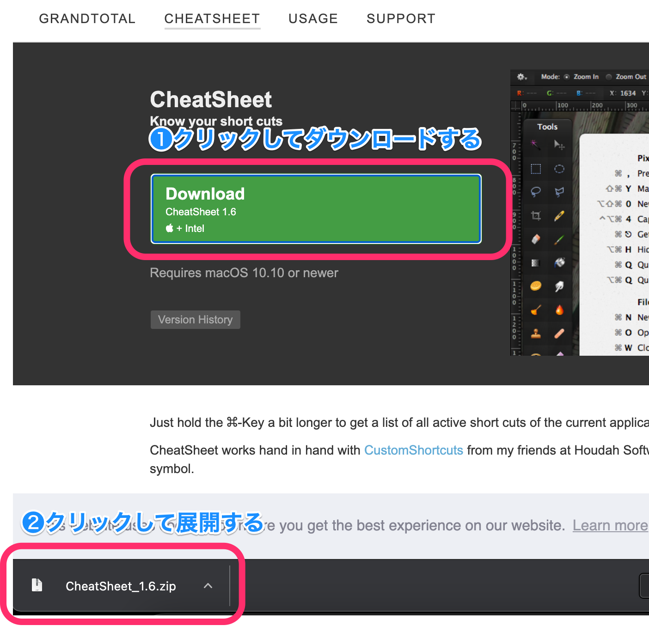This screenshot has height=644, width=649.
Task: Open the downloaded CheatSheet_1.6.zip file
Action: click(121, 586)
